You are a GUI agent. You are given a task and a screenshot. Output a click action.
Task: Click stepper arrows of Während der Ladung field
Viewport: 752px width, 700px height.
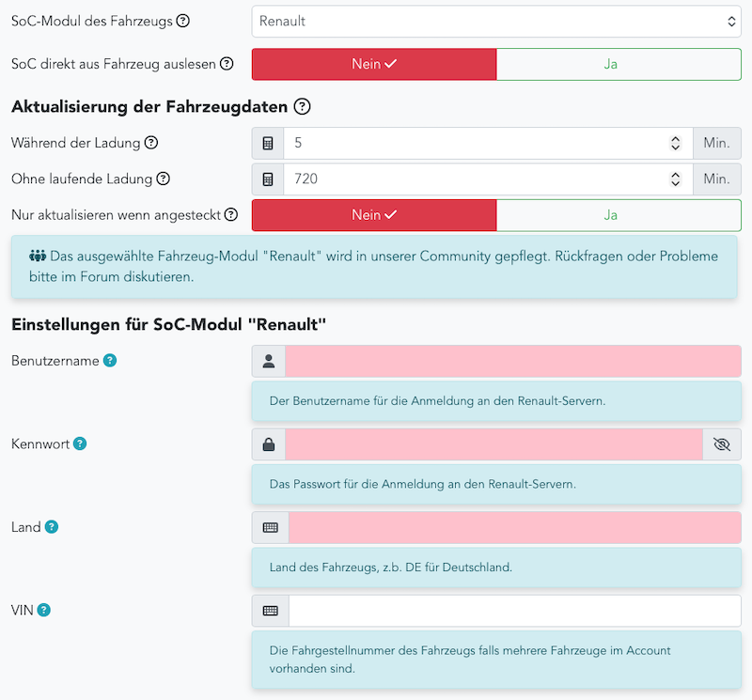click(675, 144)
